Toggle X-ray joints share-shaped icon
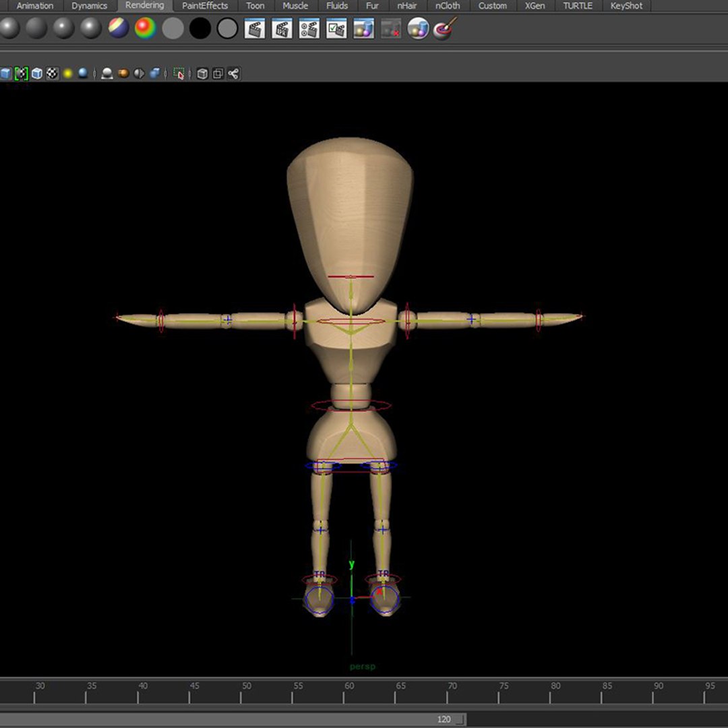 (233, 73)
